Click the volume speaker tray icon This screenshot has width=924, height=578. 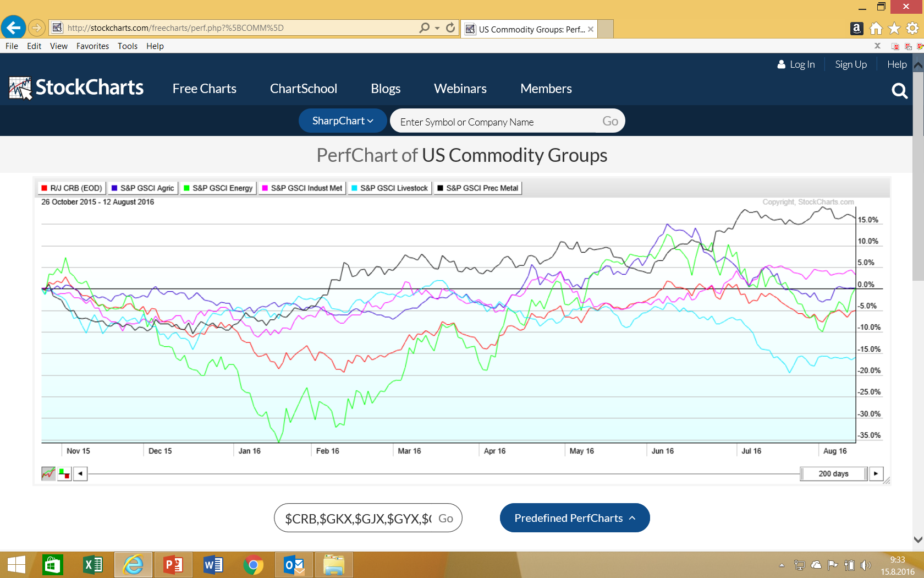pos(866,565)
